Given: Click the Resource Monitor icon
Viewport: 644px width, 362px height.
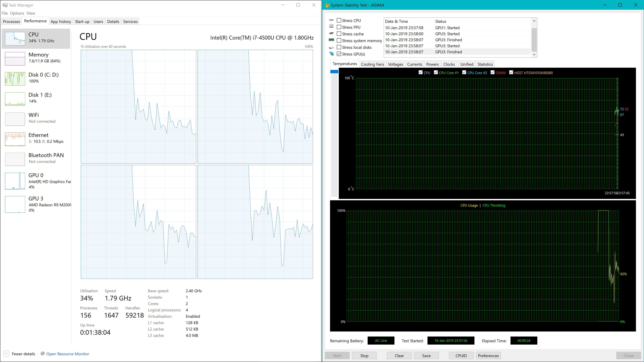Looking at the screenshot, I should [43, 353].
